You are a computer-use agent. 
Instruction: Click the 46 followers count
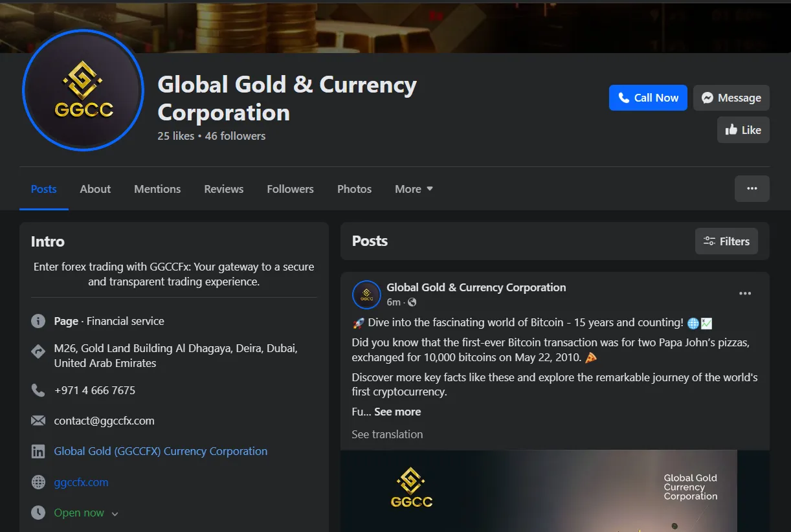coord(236,136)
